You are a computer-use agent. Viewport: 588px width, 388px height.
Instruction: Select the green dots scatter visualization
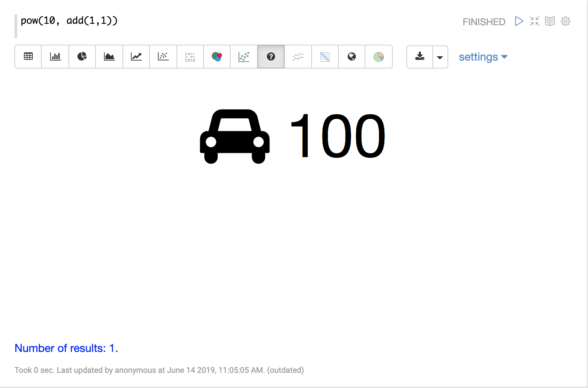point(244,57)
